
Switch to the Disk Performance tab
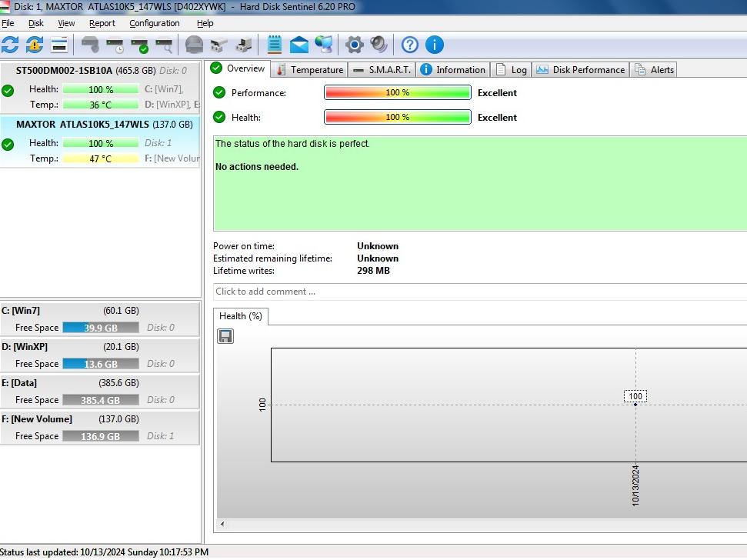[x=581, y=70]
